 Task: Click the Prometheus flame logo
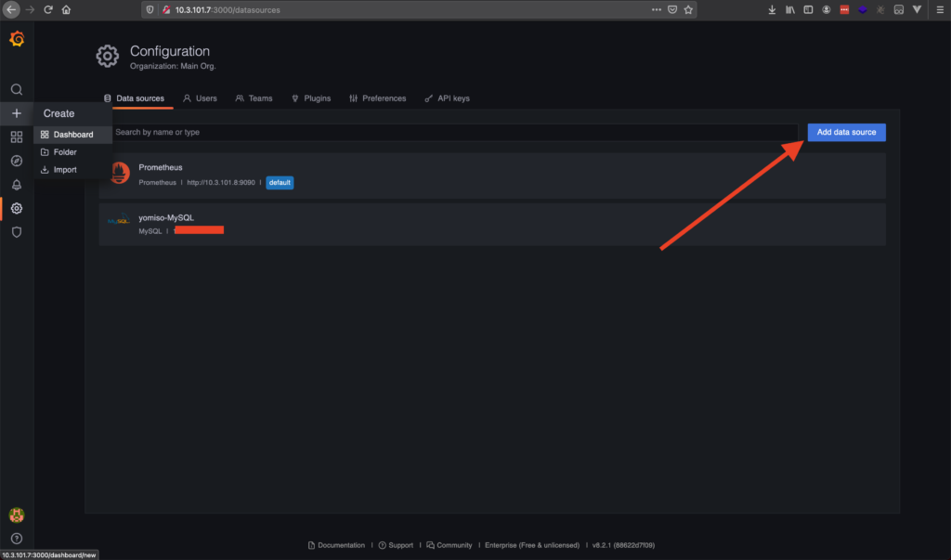click(x=120, y=173)
